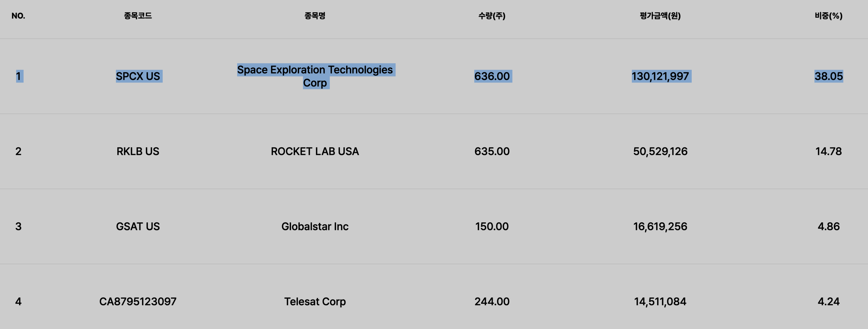Screen dimensions: 868x329
Task: Select the RKLB US ticker cell
Action: click(138, 151)
